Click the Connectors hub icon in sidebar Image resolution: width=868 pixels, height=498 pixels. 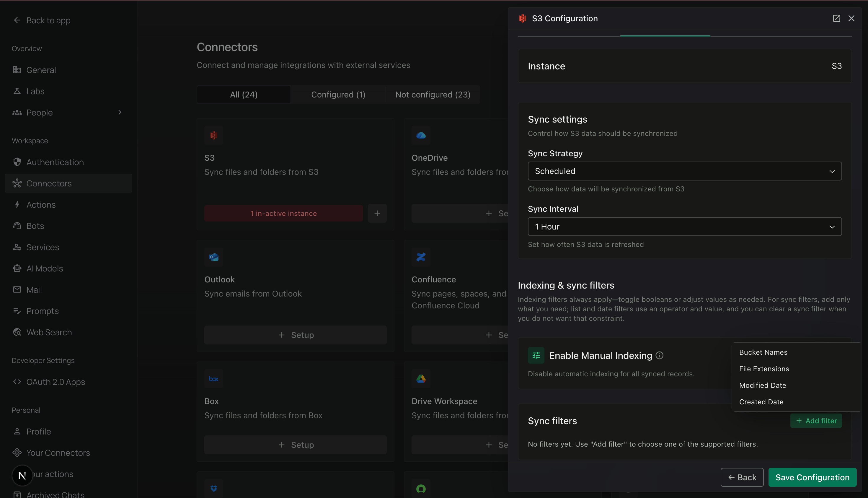[17, 183]
